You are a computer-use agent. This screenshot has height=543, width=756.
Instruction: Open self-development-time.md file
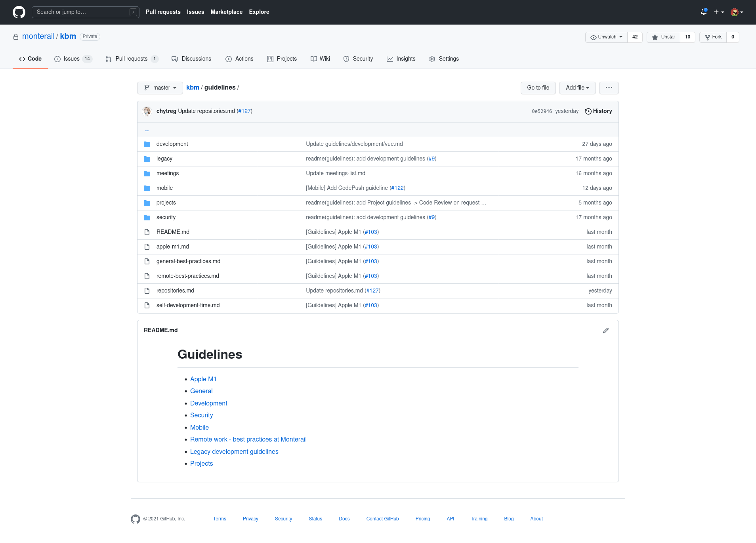point(188,305)
